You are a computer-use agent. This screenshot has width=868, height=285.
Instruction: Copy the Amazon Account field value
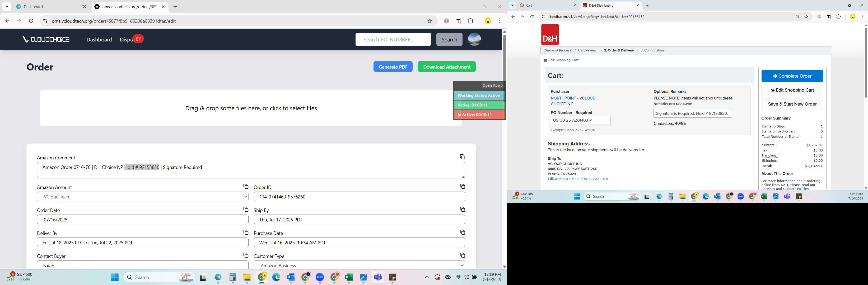click(x=246, y=186)
